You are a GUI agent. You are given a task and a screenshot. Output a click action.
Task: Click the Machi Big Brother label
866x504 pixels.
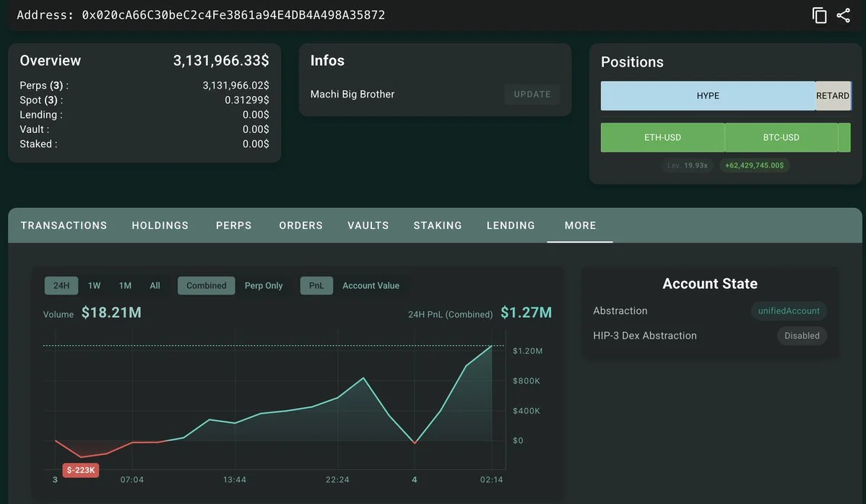tap(352, 95)
